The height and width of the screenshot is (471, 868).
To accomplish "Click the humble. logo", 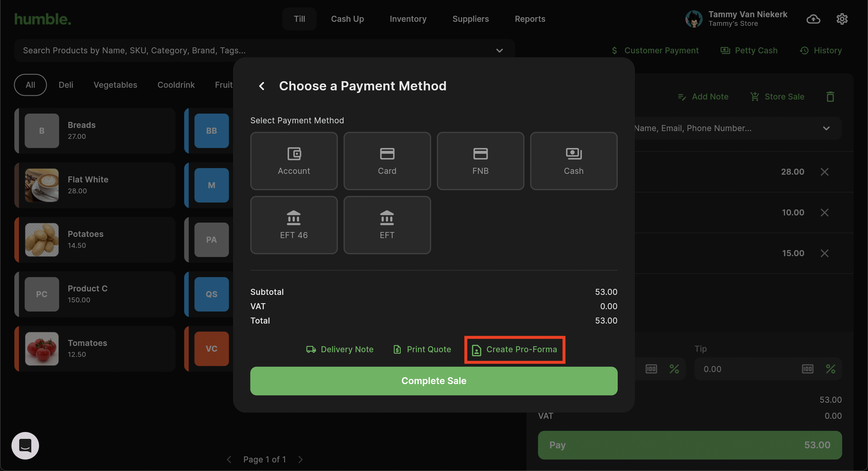I will (42, 19).
